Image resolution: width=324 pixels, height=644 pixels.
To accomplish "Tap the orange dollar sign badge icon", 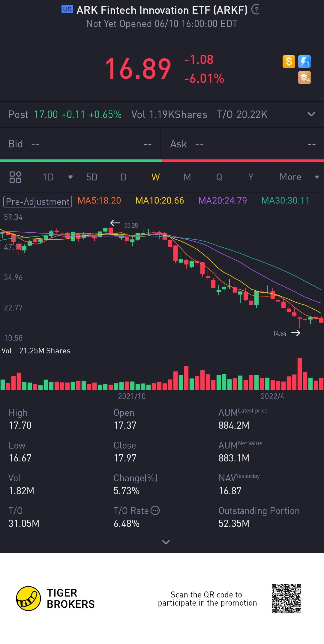I will click(289, 62).
